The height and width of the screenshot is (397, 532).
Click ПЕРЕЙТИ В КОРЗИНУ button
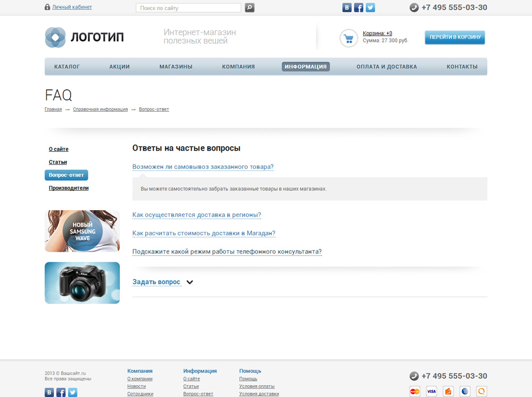455,37
